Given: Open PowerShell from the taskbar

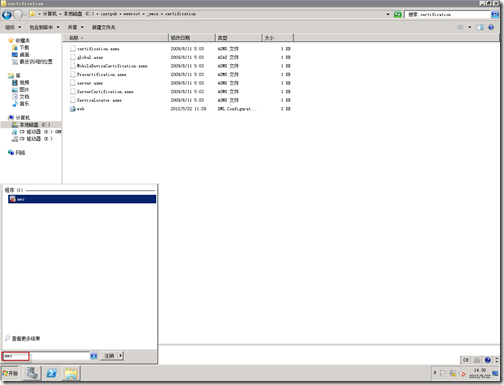Looking at the screenshot, I should [x=51, y=373].
